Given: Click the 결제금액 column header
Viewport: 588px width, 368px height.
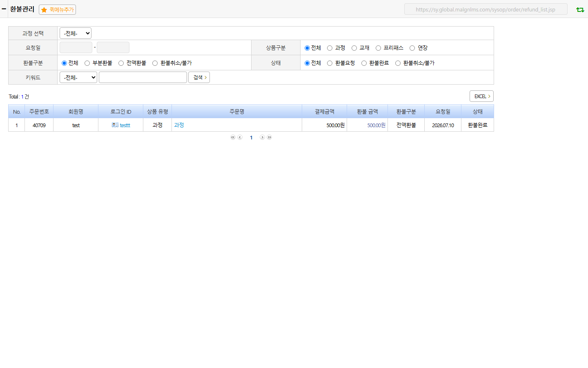Looking at the screenshot, I should pos(325,112).
